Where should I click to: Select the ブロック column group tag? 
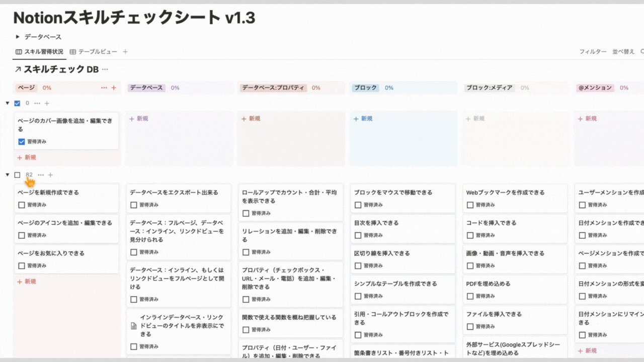click(365, 87)
